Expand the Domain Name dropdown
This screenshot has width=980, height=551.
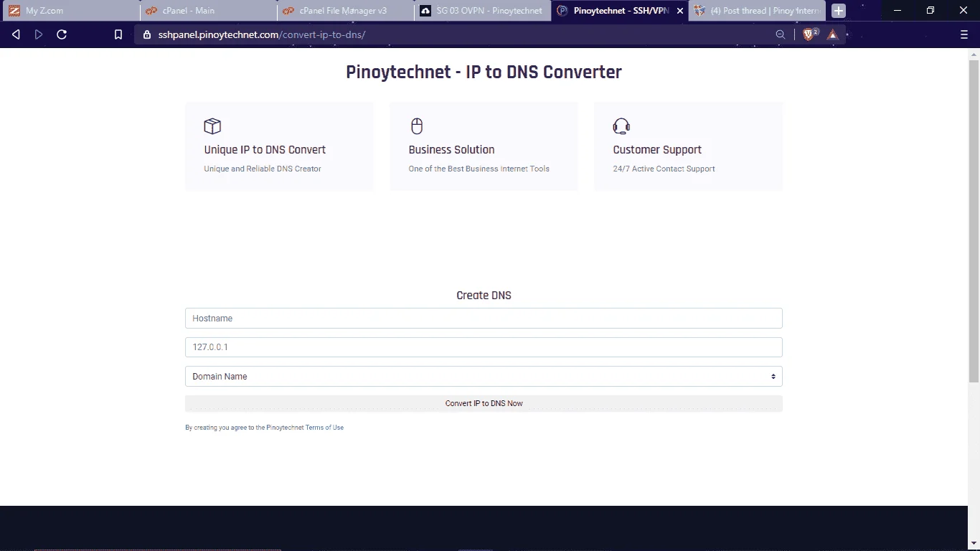[484, 377]
